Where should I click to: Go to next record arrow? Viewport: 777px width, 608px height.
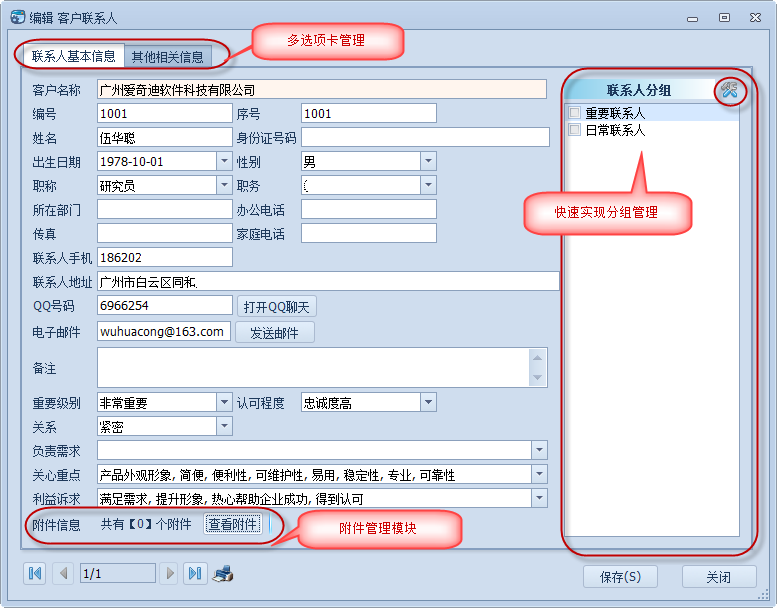[x=170, y=574]
